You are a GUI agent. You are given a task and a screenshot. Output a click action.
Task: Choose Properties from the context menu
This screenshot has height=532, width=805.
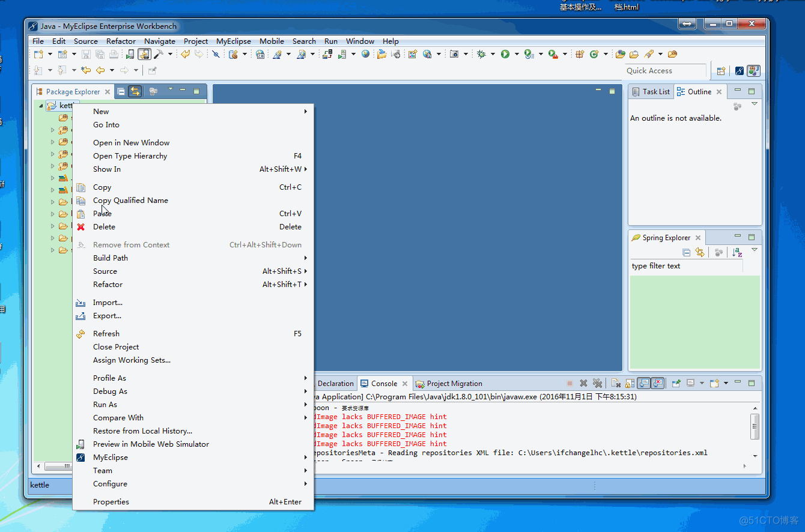tap(193, 502)
